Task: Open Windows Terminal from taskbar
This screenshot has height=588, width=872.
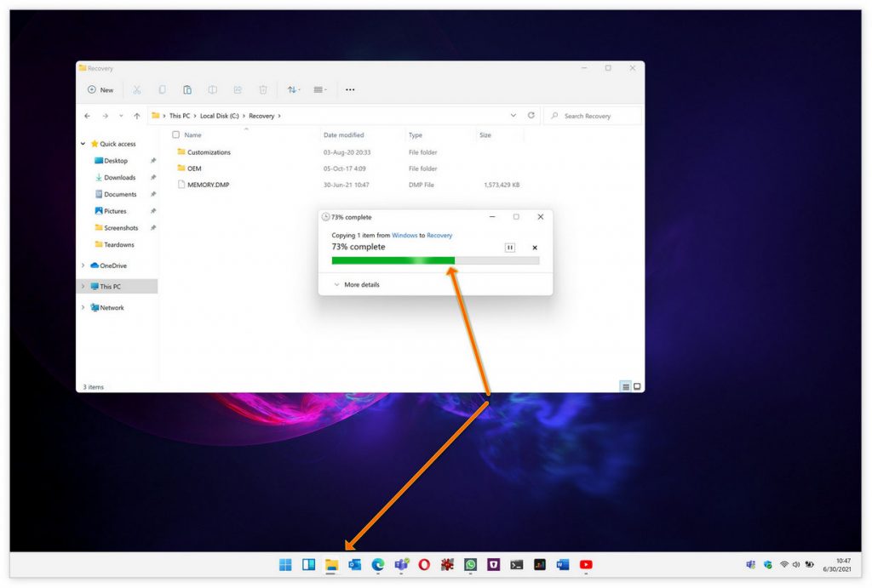Action: tap(517, 565)
